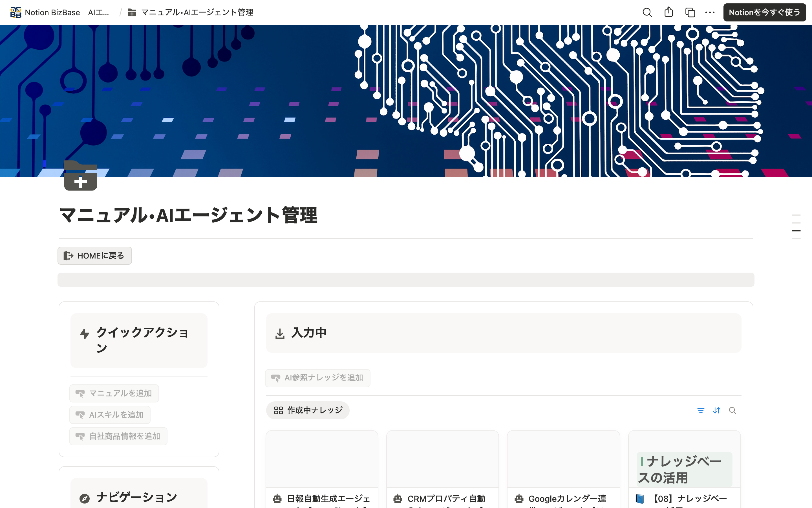This screenshot has width=812, height=508.
Task: Click the AIスキルを追加 button
Action: (110, 415)
